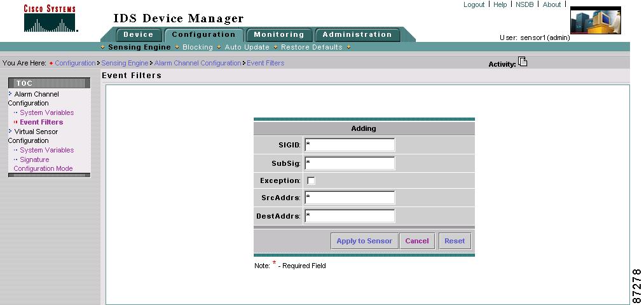Click the SrcAddrs input field
The image size is (644, 305).
pos(350,198)
